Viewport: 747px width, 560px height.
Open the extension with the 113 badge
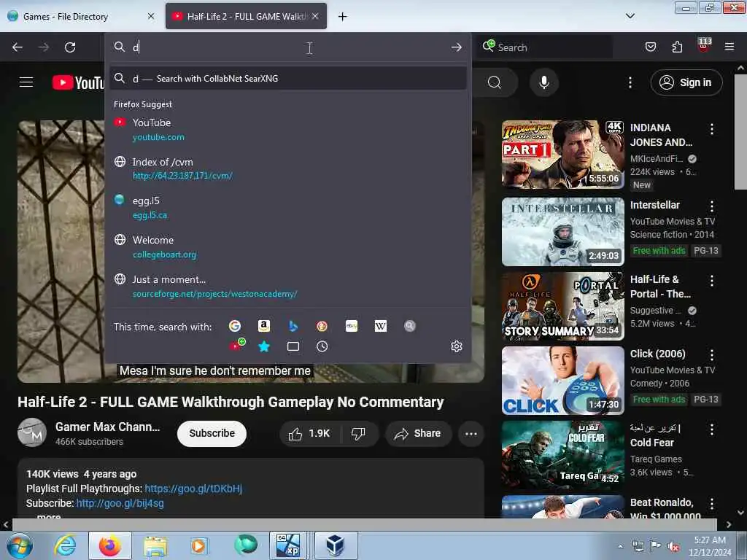(704, 44)
